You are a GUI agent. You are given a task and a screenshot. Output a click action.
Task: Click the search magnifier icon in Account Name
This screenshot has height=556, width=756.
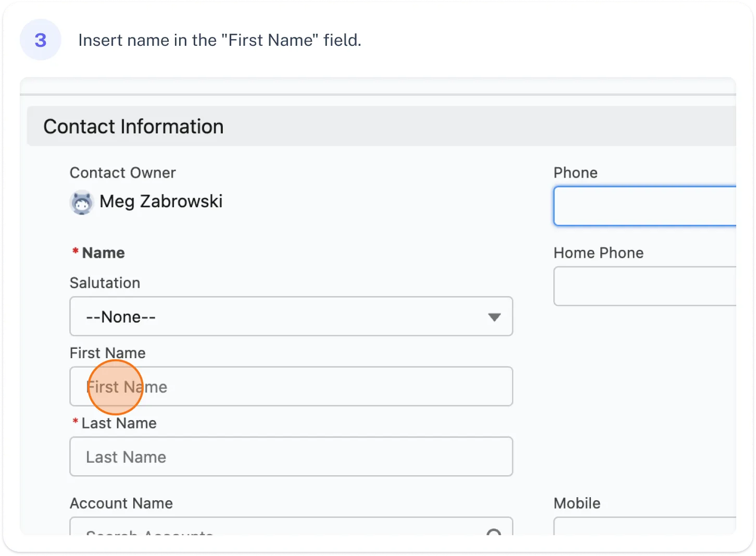point(493,531)
